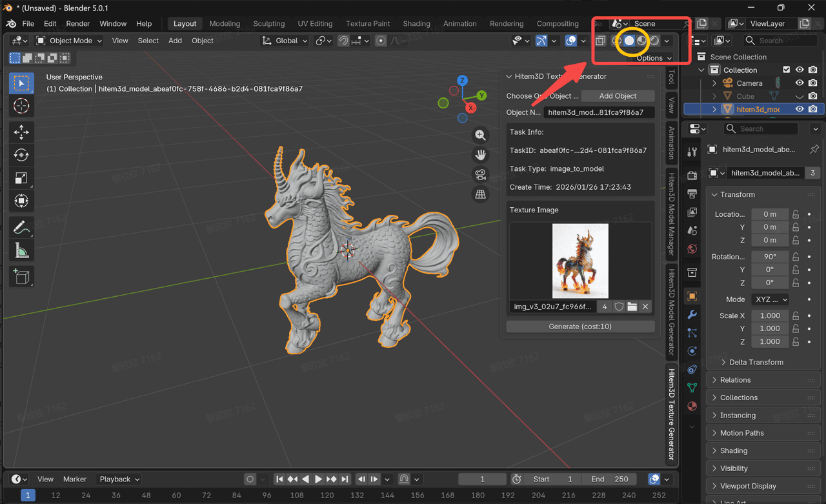Open the viewport Options dropdown
826x504 pixels.
(654, 58)
